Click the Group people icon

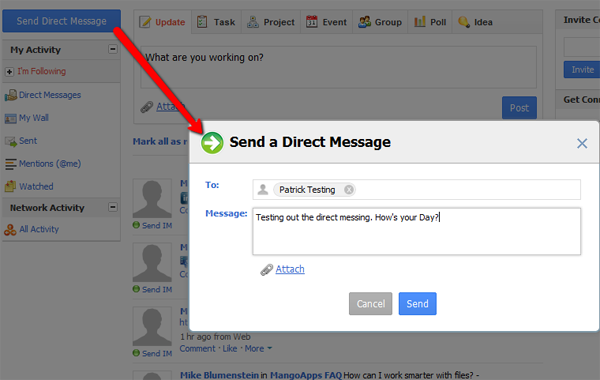pyautogui.click(x=364, y=22)
